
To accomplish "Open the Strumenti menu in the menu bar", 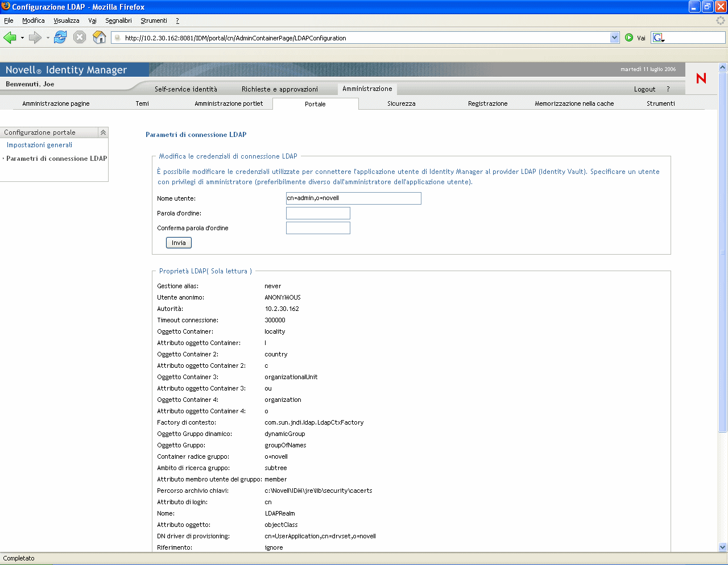I will 154,20.
